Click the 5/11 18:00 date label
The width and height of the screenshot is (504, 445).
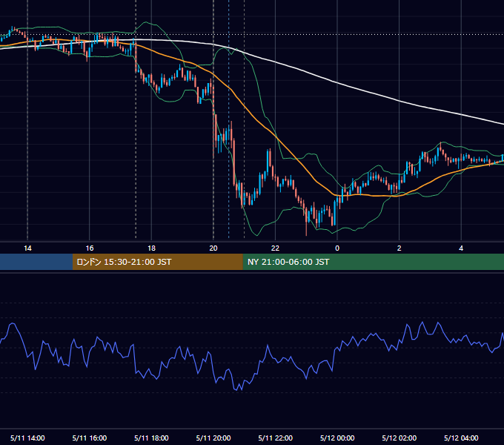(151, 438)
